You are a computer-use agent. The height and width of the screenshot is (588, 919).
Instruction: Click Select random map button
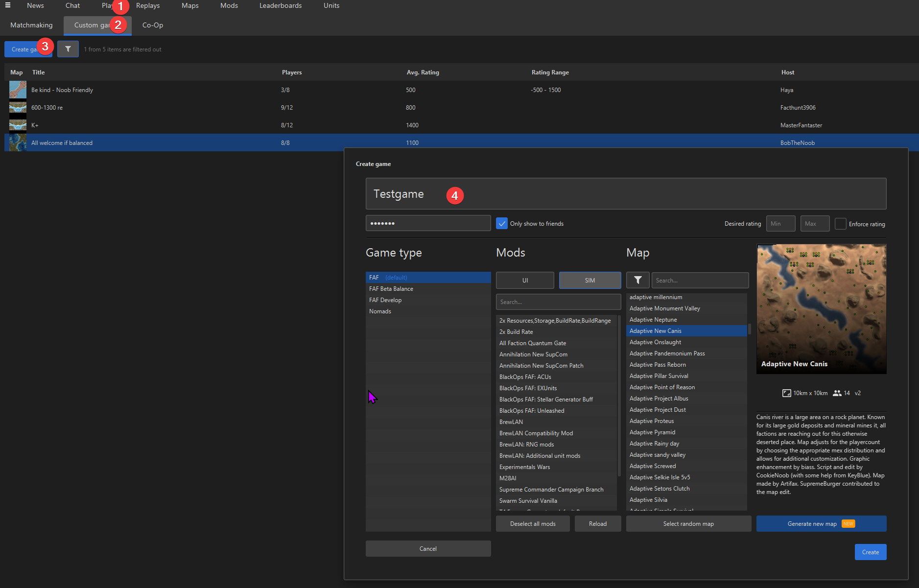click(x=688, y=523)
